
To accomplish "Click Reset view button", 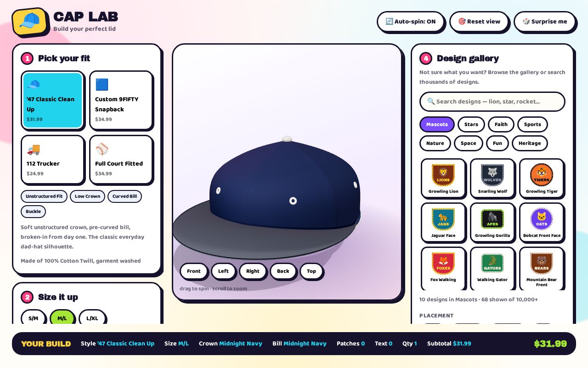I will click(x=479, y=22).
